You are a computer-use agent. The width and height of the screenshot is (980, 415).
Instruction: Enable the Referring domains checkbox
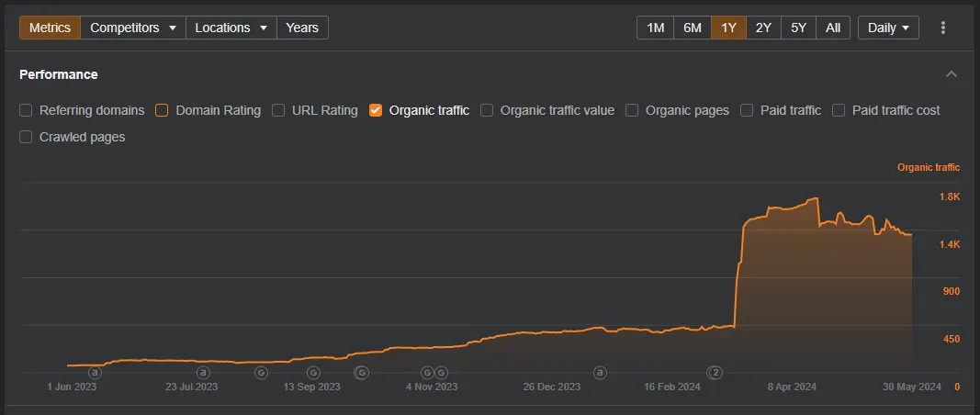click(x=26, y=110)
